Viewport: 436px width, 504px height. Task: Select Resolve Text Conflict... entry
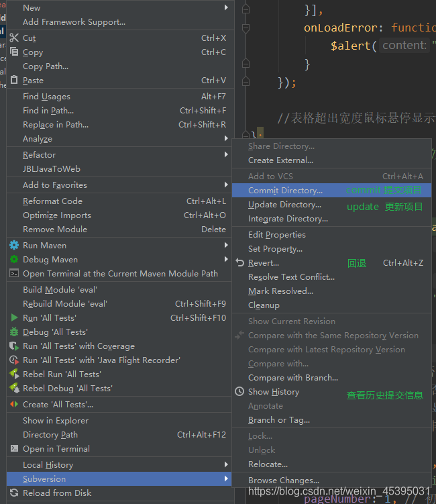[331, 276]
